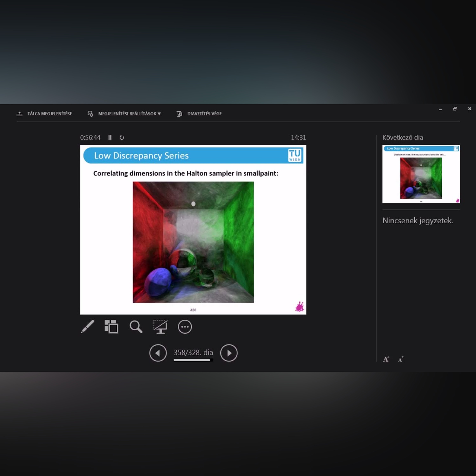Pause the presentation timer
Image resolution: width=476 pixels, height=476 pixels.
click(110, 137)
